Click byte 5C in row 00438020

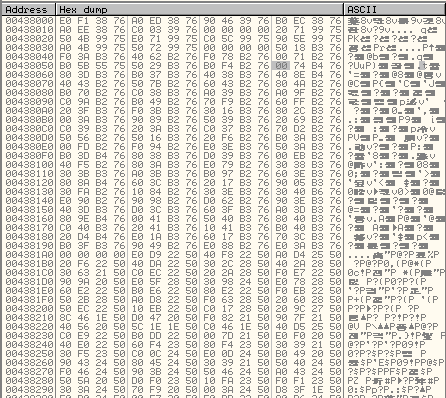tap(227, 39)
